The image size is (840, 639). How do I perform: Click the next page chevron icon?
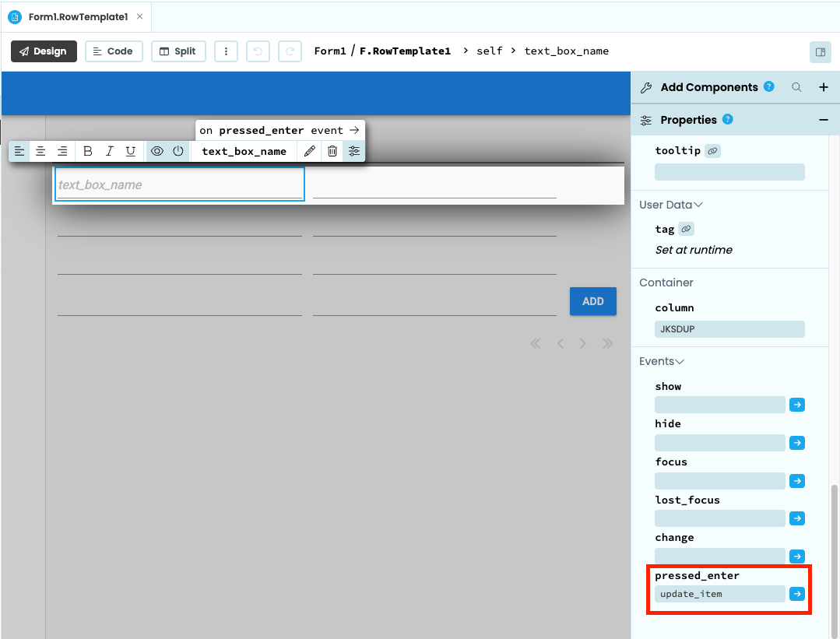coord(583,343)
